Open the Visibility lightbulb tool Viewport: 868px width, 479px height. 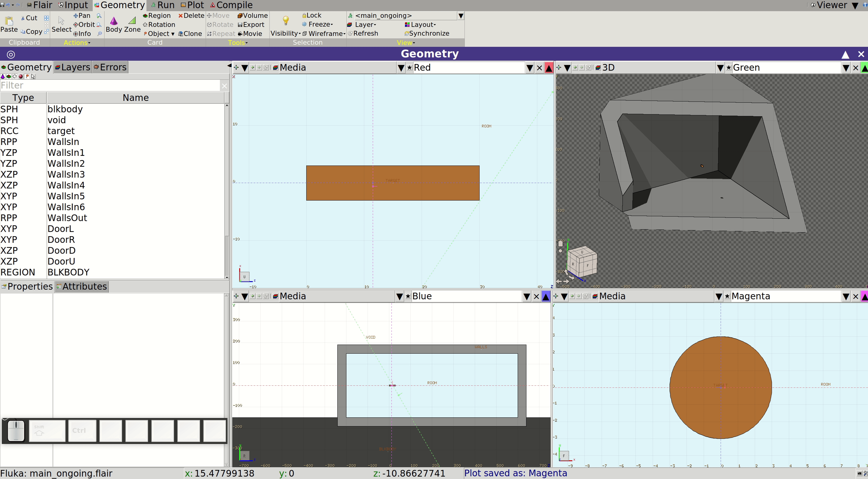pyautogui.click(x=286, y=21)
